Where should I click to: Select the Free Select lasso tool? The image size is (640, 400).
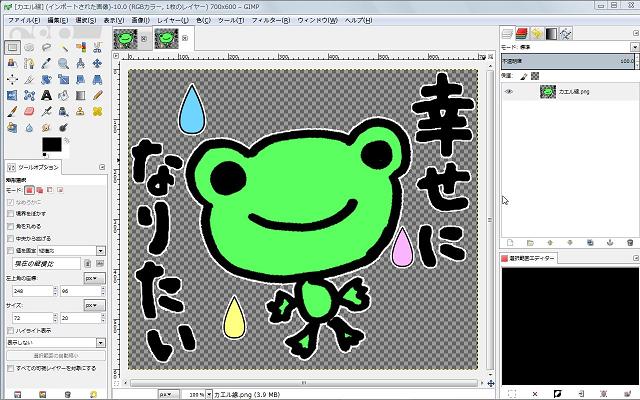point(46,47)
